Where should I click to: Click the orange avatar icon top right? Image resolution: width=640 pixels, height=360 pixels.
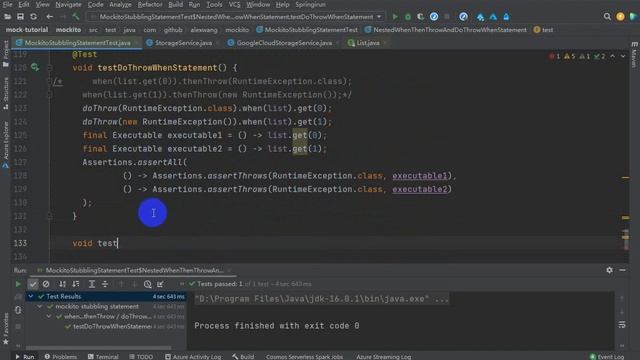pos(620,17)
